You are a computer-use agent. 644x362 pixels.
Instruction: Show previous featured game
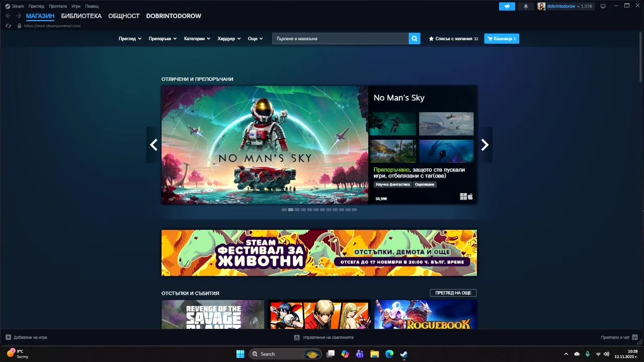point(153,145)
